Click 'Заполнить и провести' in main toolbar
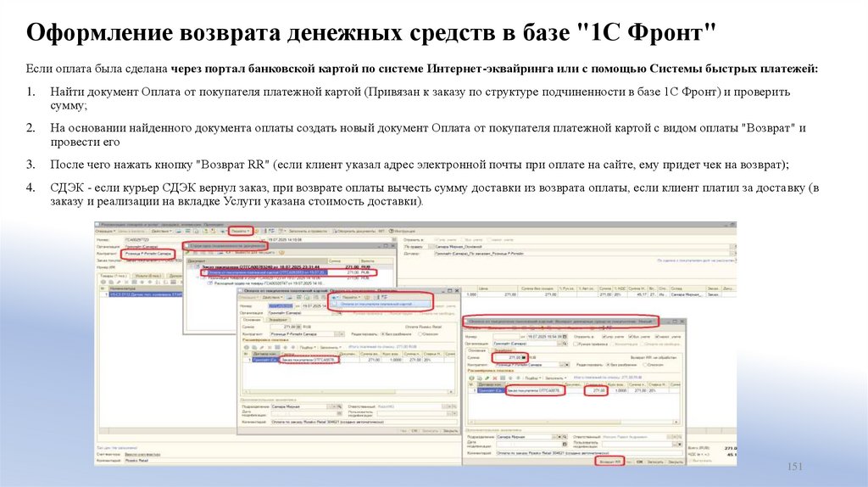Screen dimensions: 868x487 pyautogui.click(x=308, y=231)
